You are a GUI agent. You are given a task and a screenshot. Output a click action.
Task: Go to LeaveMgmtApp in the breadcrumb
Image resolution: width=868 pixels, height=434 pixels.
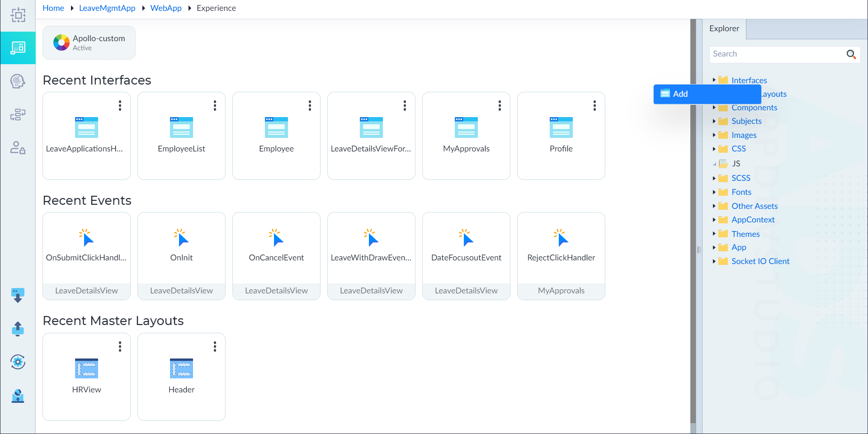pos(107,8)
